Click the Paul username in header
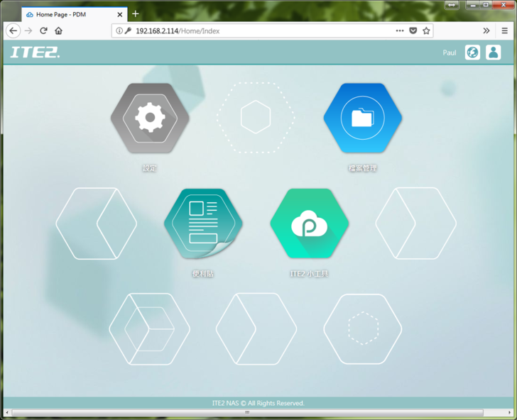Viewport: 517px width, 420px height. point(450,52)
